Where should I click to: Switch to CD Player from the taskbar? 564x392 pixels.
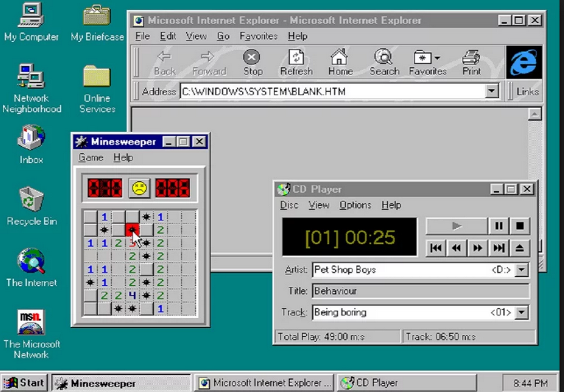[x=407, y=383]
